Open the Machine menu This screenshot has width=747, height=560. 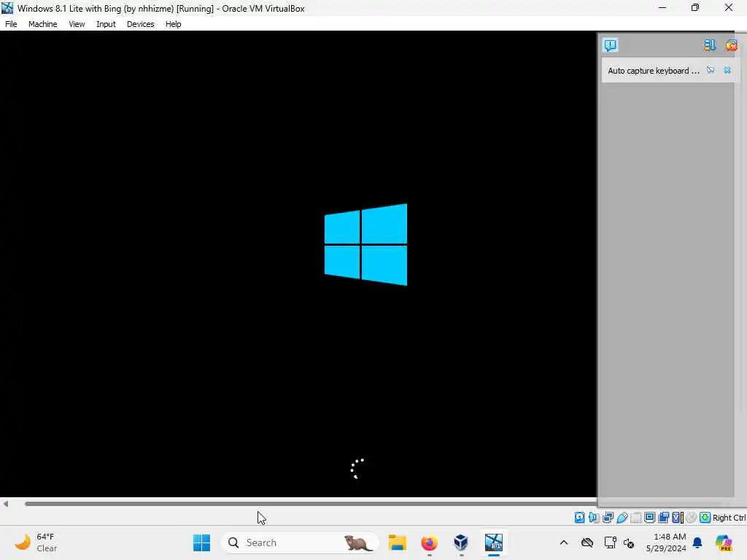(42, 24)
